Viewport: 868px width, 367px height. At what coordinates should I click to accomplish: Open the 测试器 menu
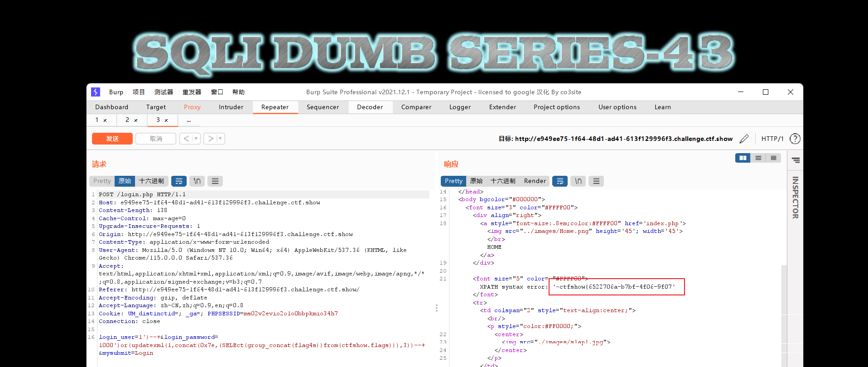(164, 92)
